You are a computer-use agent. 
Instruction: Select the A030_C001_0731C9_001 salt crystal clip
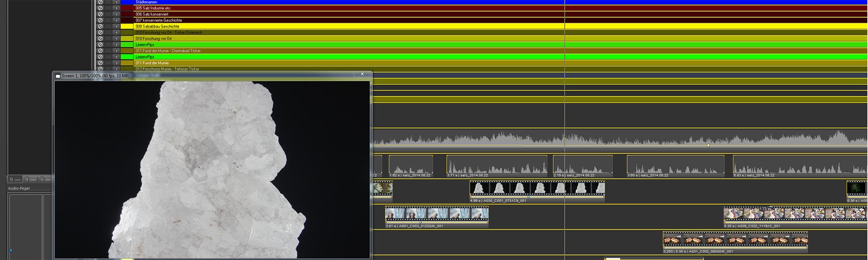coord(537,188)
